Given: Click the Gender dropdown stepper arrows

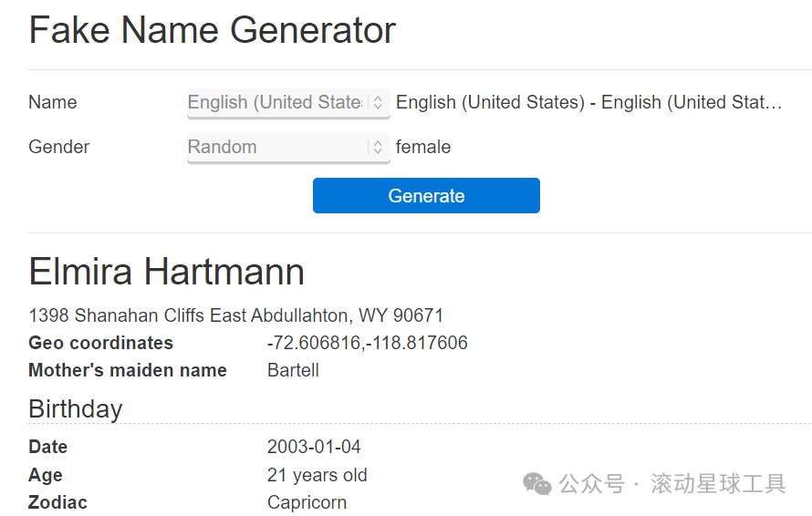Looking at the screenshot, I should point(379,148).
